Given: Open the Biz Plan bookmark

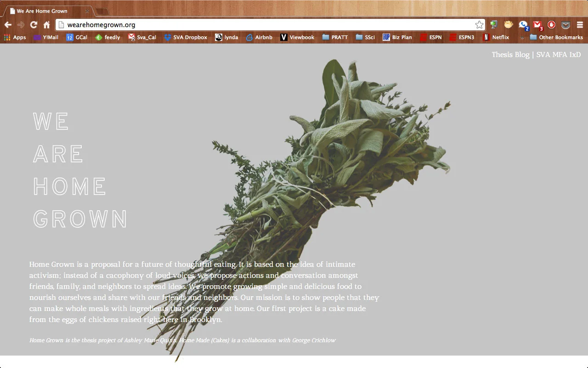Looking at the screenshot, I should pos(397,37).
